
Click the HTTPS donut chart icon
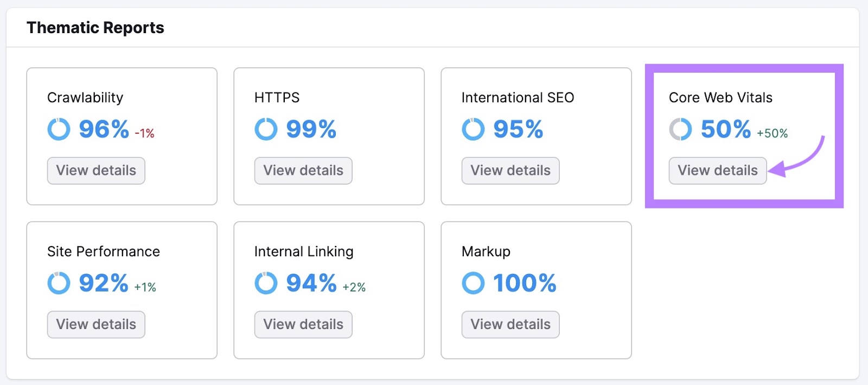click(x=266, y=129)
